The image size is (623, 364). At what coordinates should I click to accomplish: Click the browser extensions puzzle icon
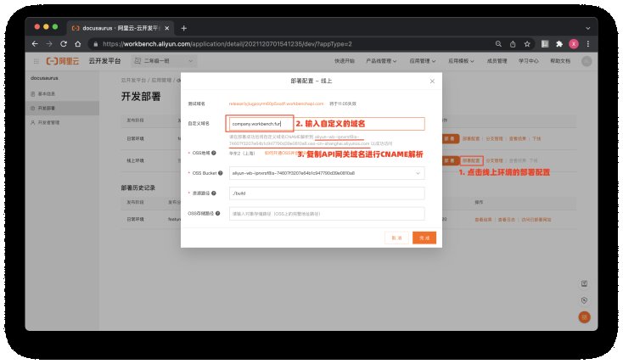(558, 43)
